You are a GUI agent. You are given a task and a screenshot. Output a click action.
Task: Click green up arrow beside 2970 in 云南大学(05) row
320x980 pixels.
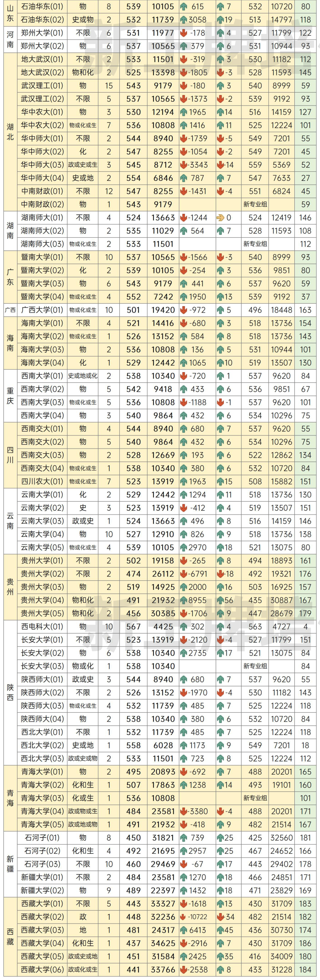(183, 548)
